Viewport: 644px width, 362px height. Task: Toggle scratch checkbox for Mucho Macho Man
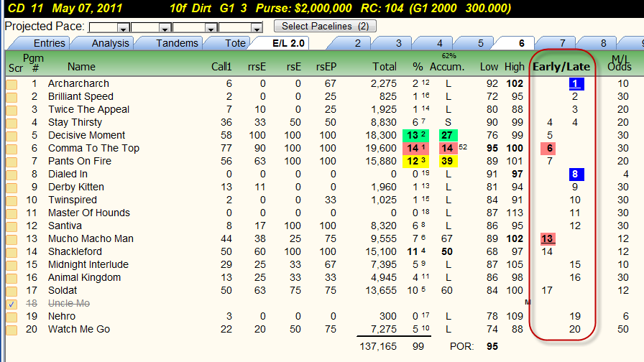click(11, 239)
